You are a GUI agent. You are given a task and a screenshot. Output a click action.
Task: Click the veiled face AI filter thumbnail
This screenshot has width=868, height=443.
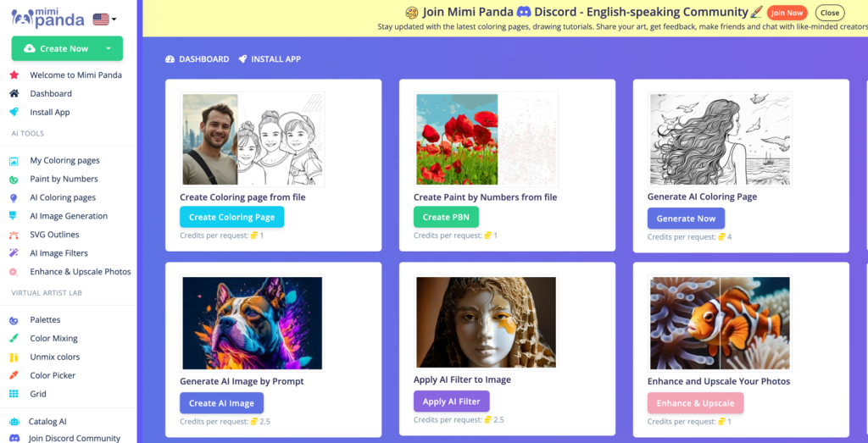click(x=486, y=323)
